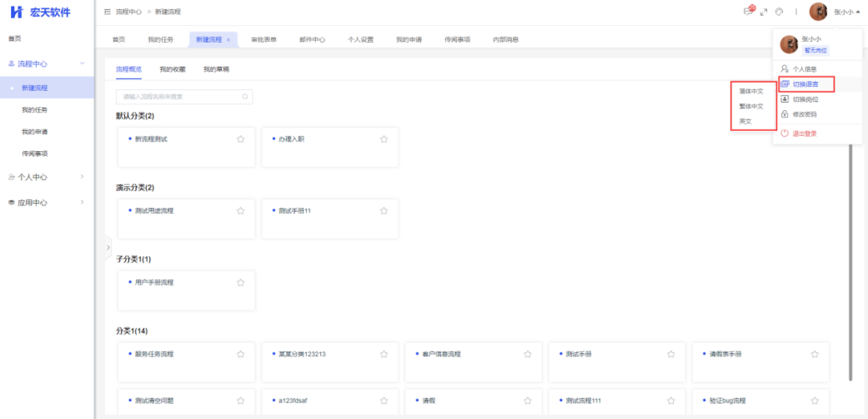
Task: Click the user avatar in top bar
Action: pos(818,12)
